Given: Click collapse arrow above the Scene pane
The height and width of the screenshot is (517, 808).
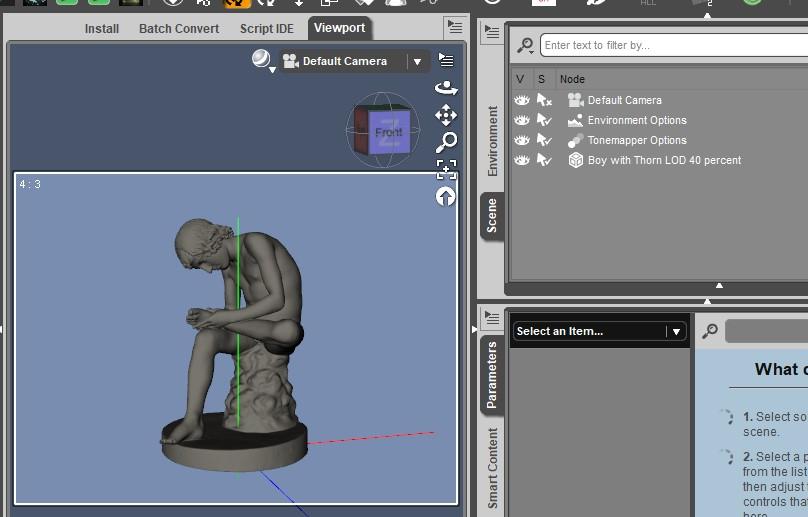Looking at the screenshot, I should click(708, 15).
